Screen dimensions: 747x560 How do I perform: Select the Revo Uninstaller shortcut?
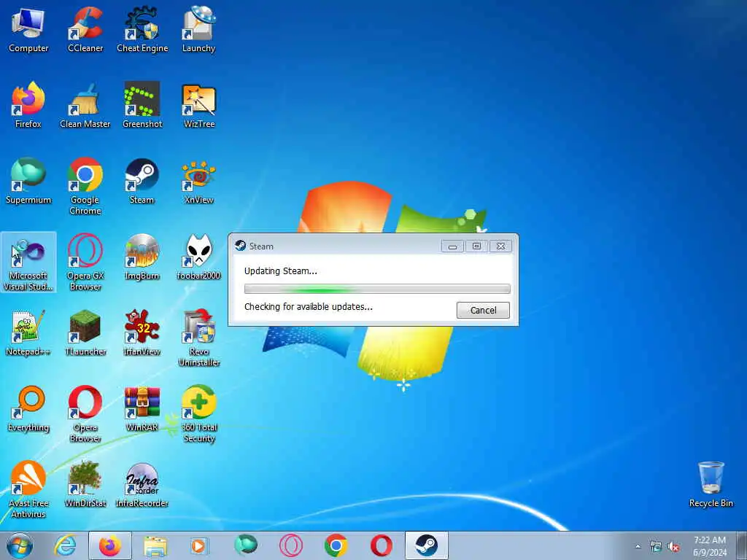198,338
